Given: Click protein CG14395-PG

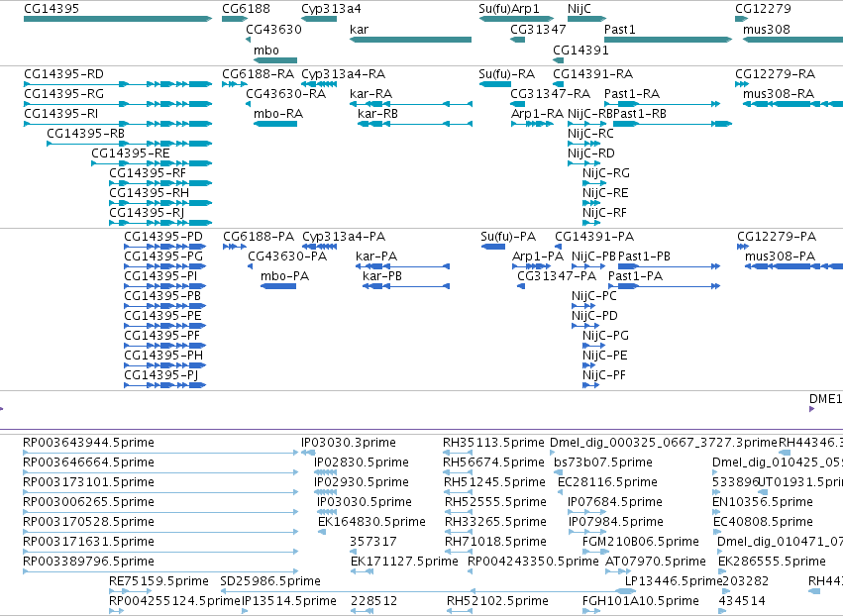Looking at the screenshot, I should coord(163,257).
